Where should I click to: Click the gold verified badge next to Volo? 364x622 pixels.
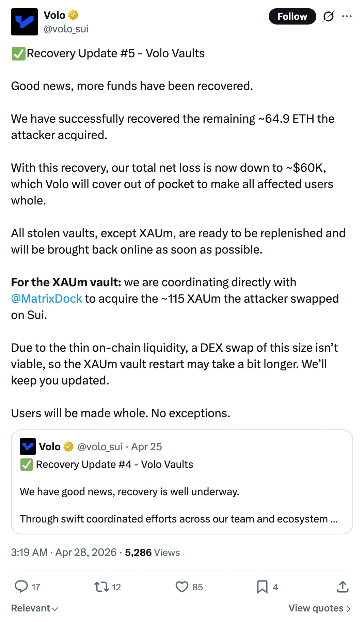73,15
